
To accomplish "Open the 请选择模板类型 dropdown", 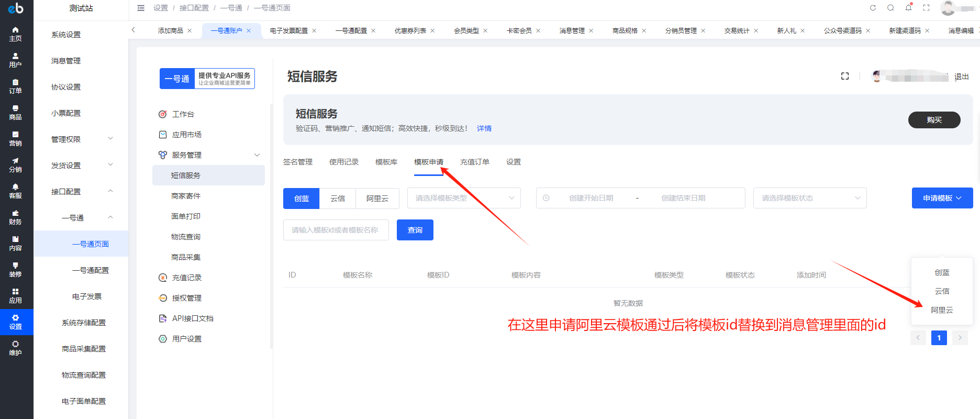I will (x=464, y=198).
